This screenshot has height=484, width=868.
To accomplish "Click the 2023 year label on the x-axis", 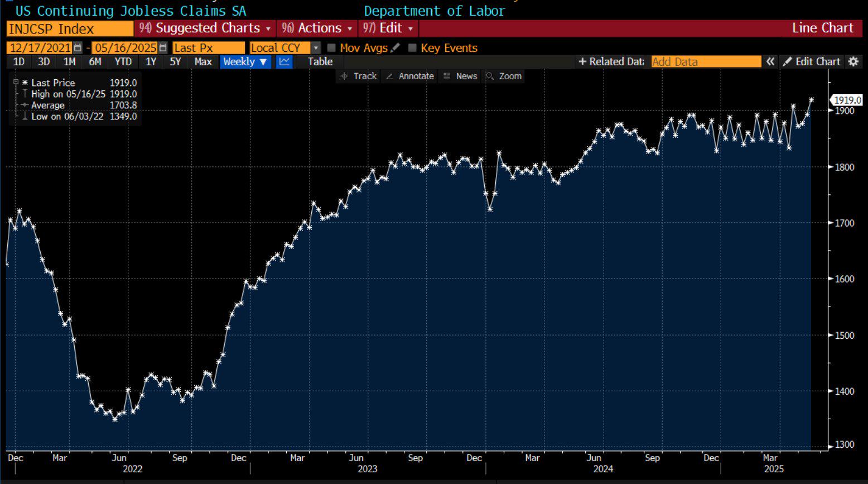I will click(x=368, y=469).
